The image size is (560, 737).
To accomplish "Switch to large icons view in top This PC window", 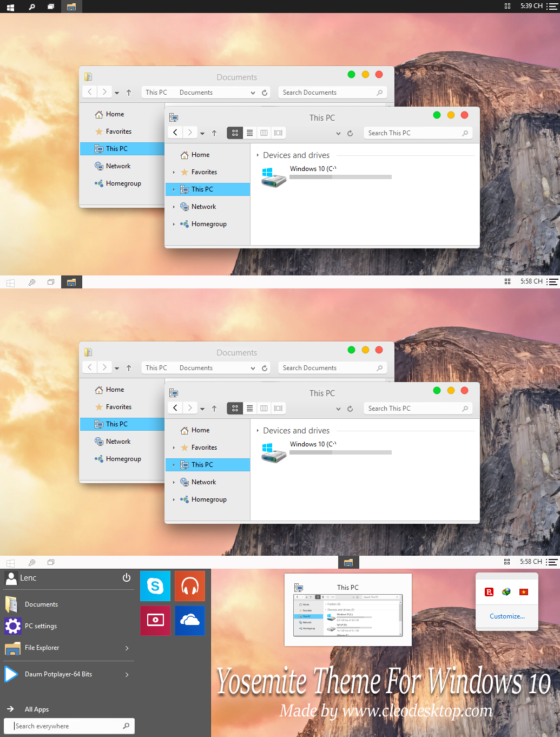I will [235, 133].
